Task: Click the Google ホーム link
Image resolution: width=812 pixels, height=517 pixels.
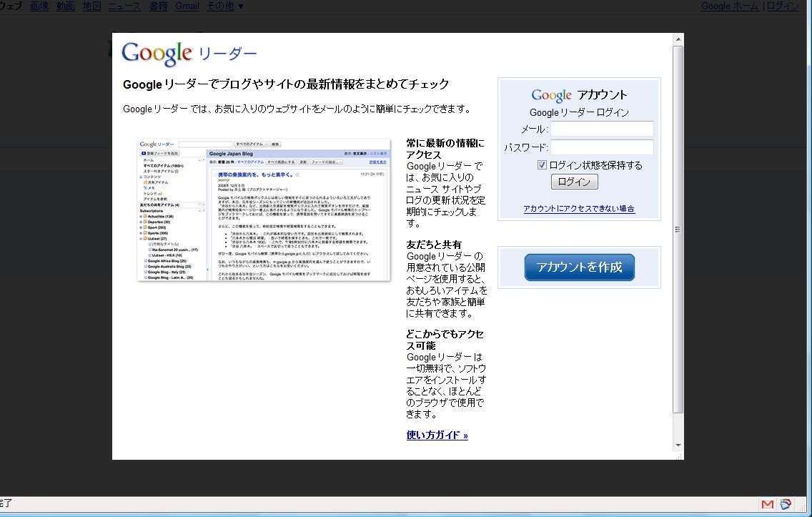Action: [729, 6]
